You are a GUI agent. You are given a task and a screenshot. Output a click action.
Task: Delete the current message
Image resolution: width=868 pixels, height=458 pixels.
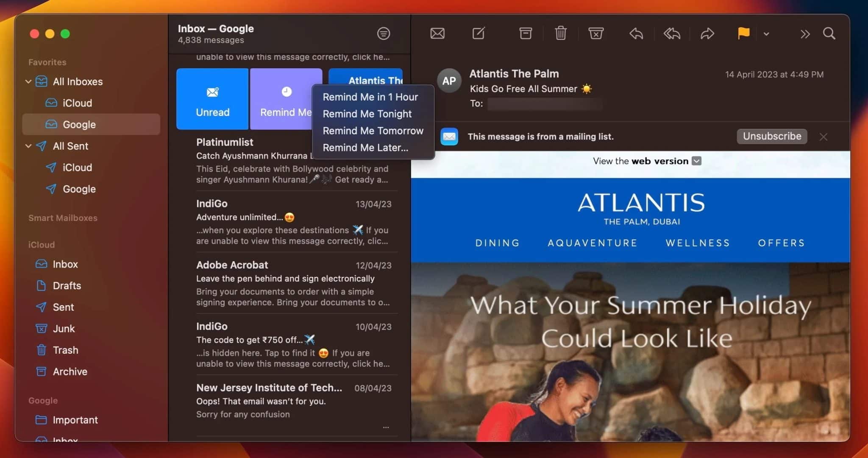pos(560,34)
